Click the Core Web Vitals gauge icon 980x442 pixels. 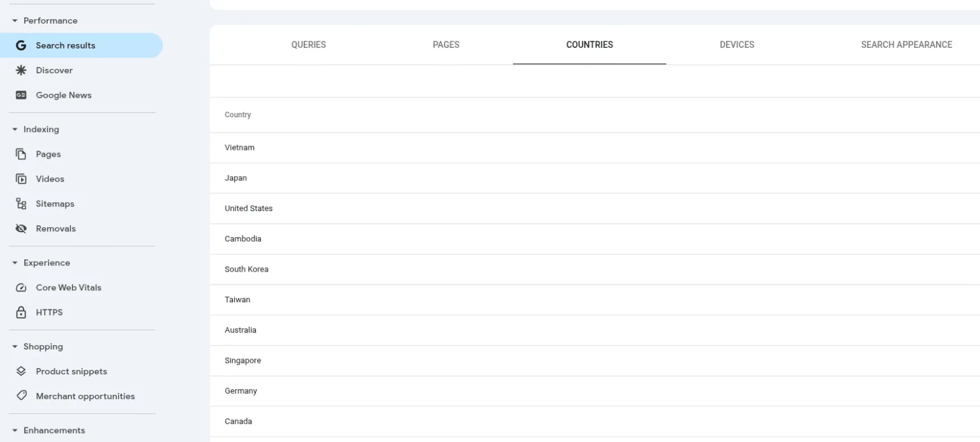(21, 288)
